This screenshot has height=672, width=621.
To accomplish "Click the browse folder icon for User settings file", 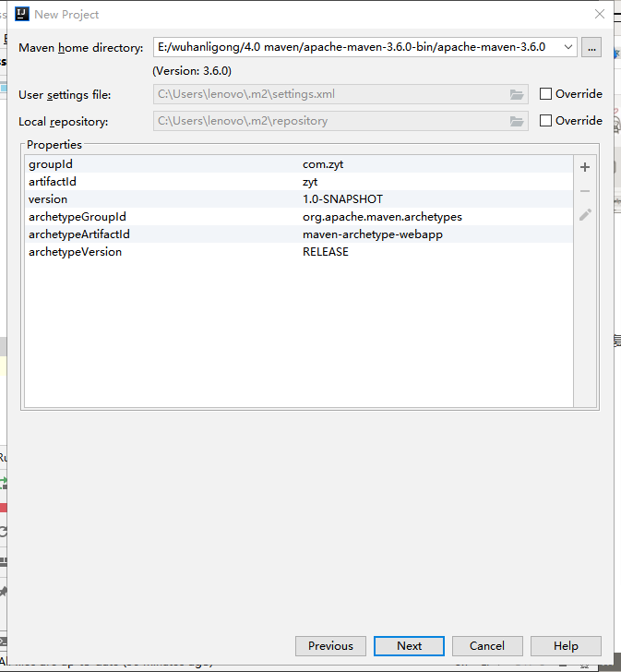I will tap(517, 94).
